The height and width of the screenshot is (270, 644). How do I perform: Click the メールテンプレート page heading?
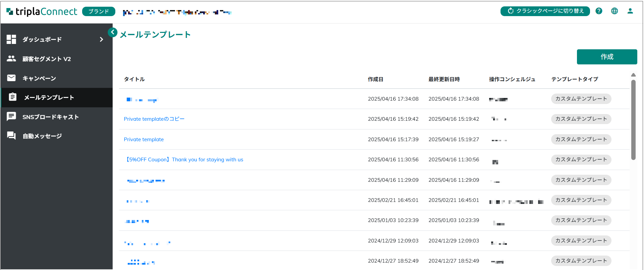coord(155,35)
